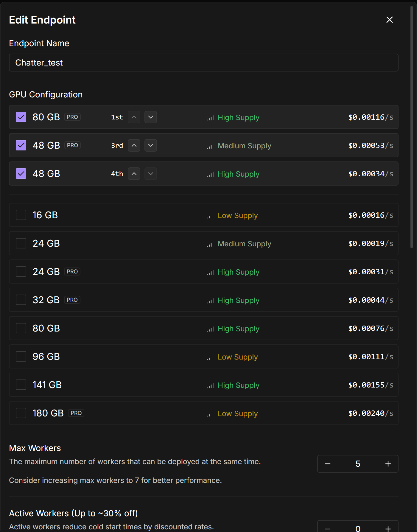Check the 141 GB GPU option
Viewport: 417px width, 532px height.
click(21, 385)
